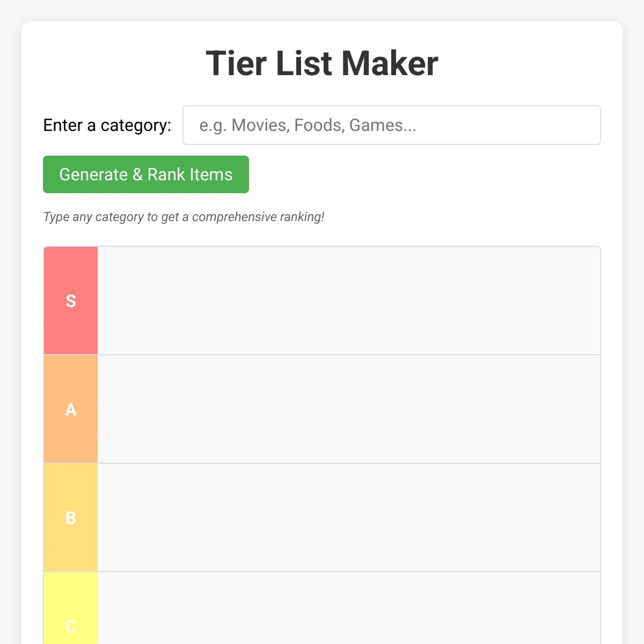
Task: Click the Generate & Rank Items button
Action: coord(146,174)
